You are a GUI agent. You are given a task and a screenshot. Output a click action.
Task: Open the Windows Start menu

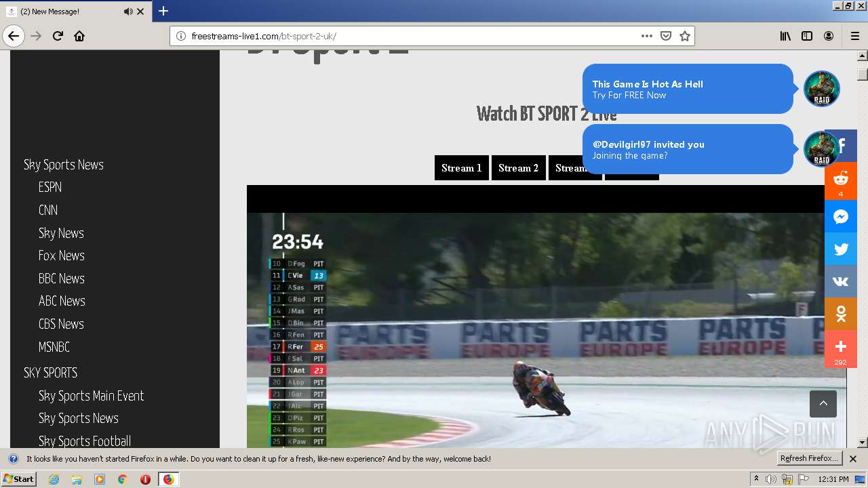[x=19, y=479]
